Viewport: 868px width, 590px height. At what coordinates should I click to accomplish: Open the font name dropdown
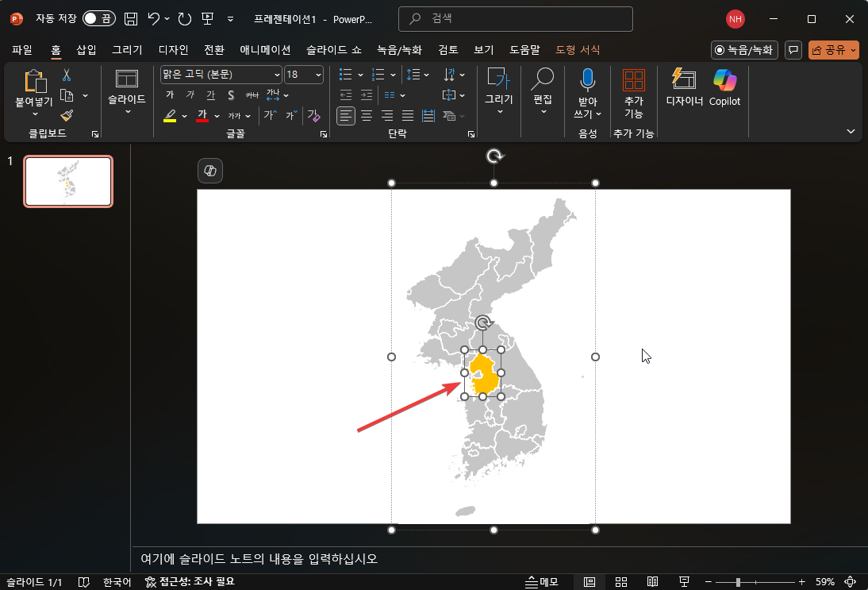tap(275, 74)
